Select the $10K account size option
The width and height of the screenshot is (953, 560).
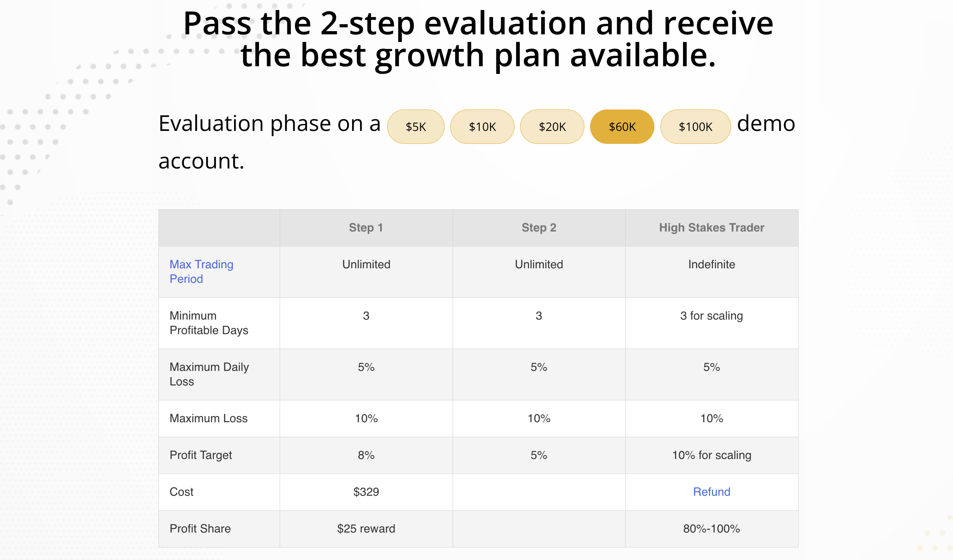[x=482, y=127]
